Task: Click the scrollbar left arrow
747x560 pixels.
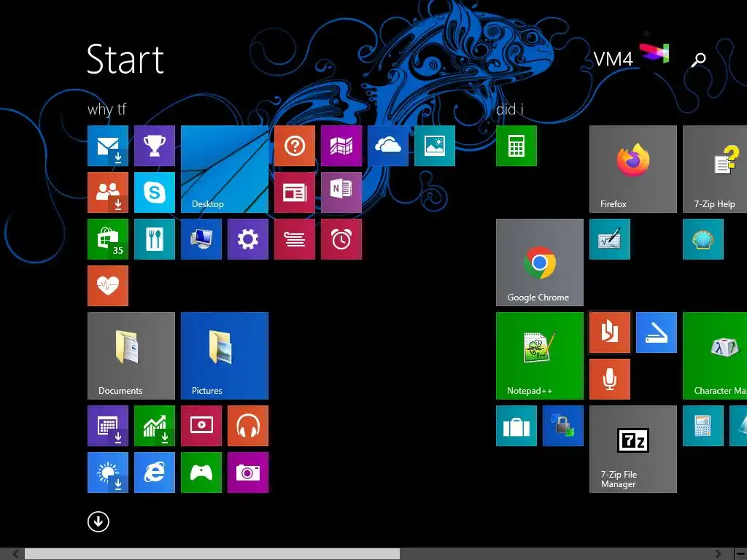Action: click(15, 554)
